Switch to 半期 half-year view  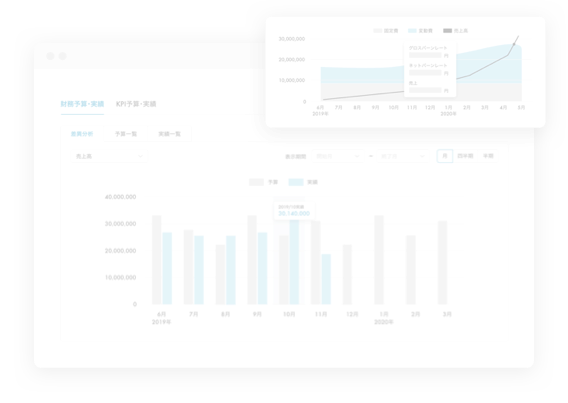[488, 156]
